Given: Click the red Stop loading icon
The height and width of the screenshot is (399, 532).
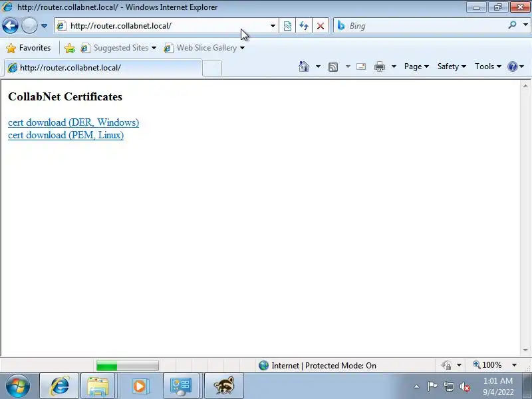Looking at the screenshot, I should point(321,26).
